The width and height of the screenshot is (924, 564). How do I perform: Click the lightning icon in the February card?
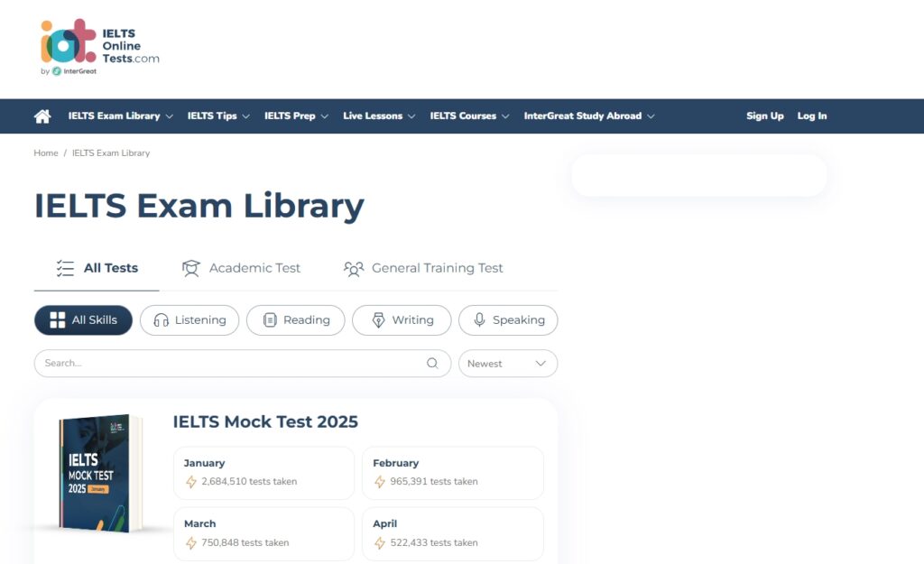click(x=380, y=482)
